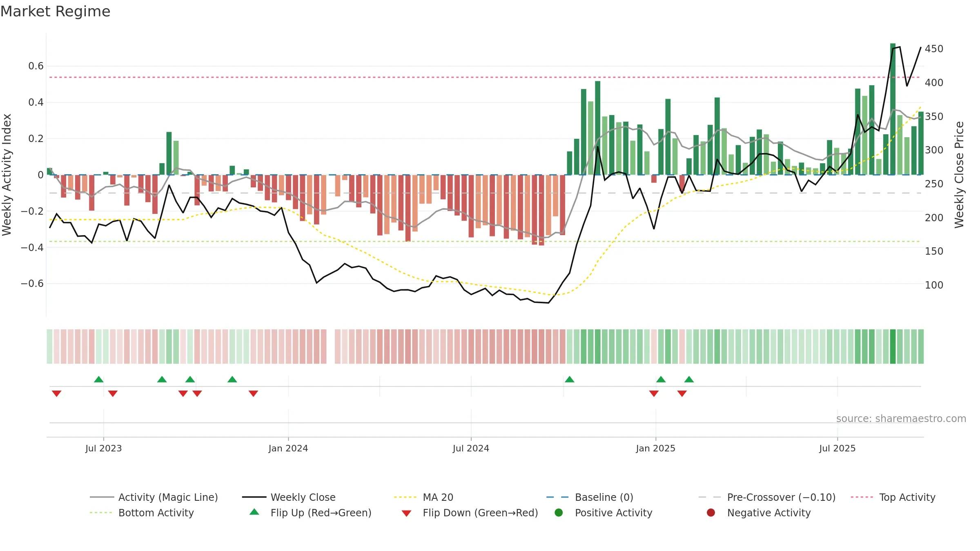This screenshot has height=551, width=980.
Task: Toggle the Bottom Activity legend entry
Action: tap(142, 513)
